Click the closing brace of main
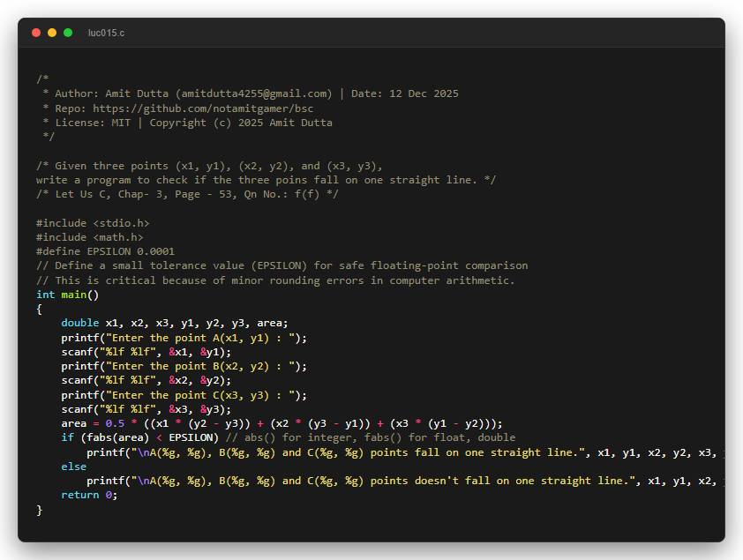743x560 pixels. (40, 510)
